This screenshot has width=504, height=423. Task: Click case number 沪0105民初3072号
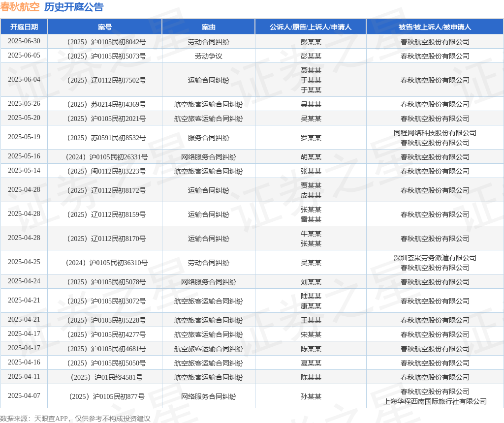coord(106,301)
